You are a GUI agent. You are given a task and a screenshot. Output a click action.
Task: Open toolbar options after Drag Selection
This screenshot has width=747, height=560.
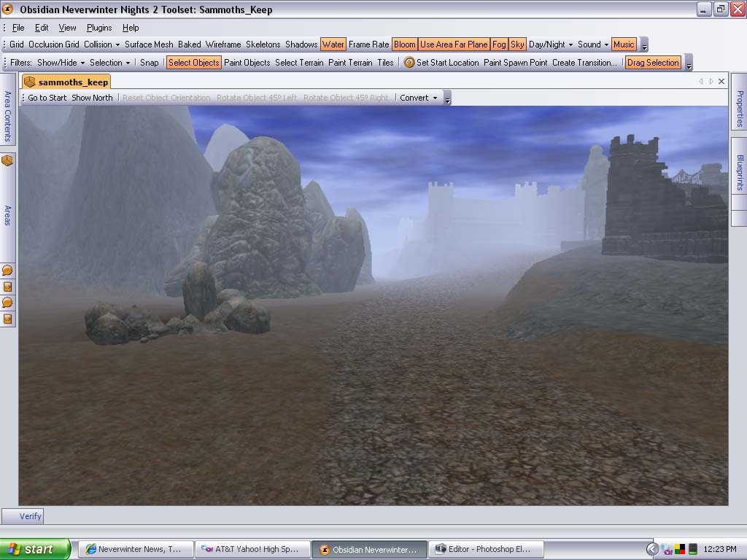pos(689,63)
